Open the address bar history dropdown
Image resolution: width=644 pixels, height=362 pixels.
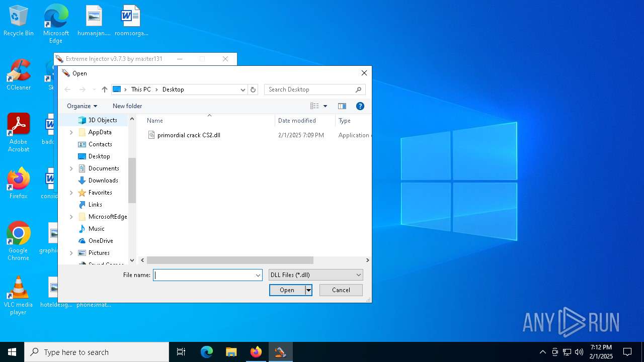click(243, 89)
